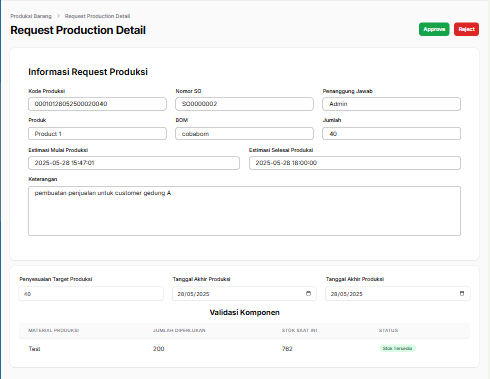Click the second Tanggal Akhir Produksi date field

pyautogui.click(x=398, y=294)
